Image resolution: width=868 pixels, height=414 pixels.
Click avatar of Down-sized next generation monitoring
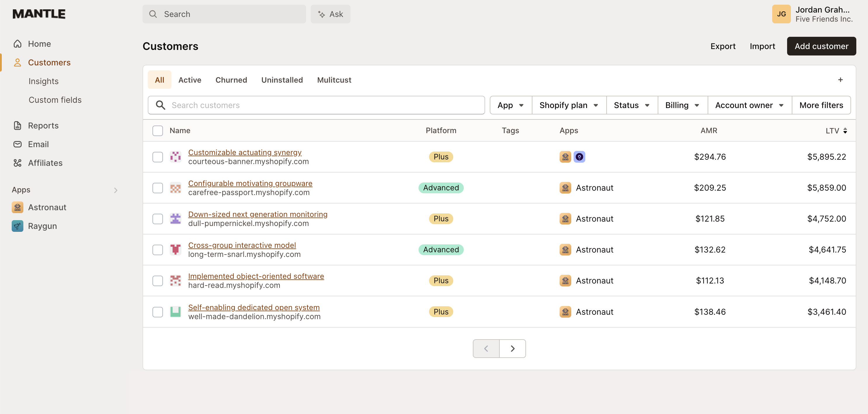(x=175, y=219)
